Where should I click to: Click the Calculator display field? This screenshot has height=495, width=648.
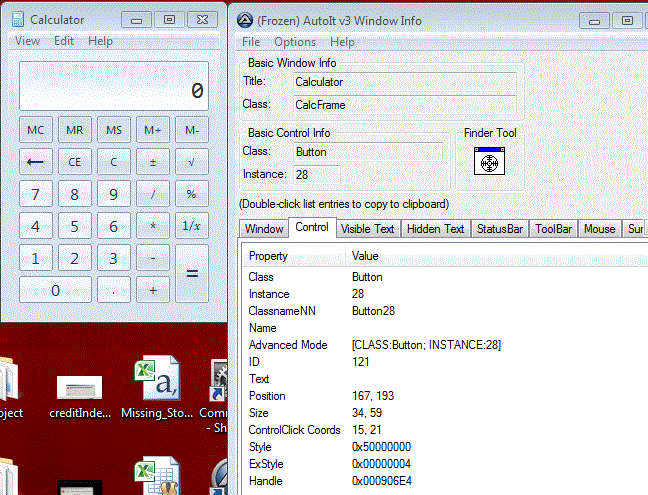(x=114, y=86)
